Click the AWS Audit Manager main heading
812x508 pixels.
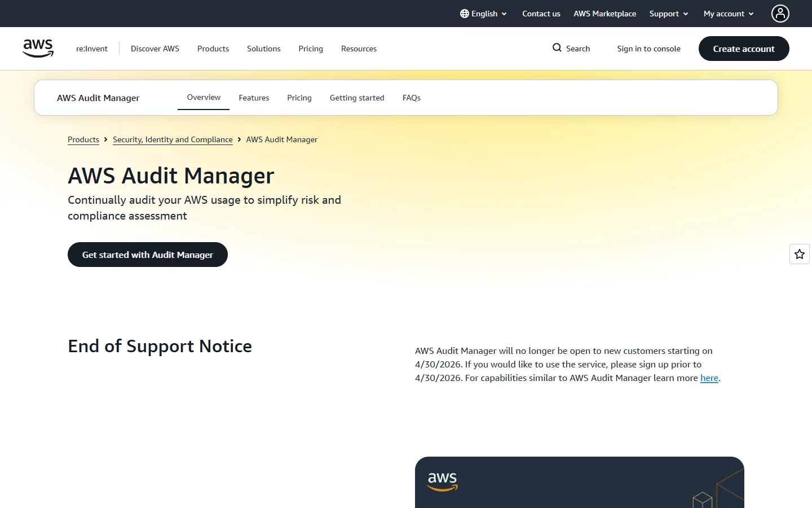point(171,176)
